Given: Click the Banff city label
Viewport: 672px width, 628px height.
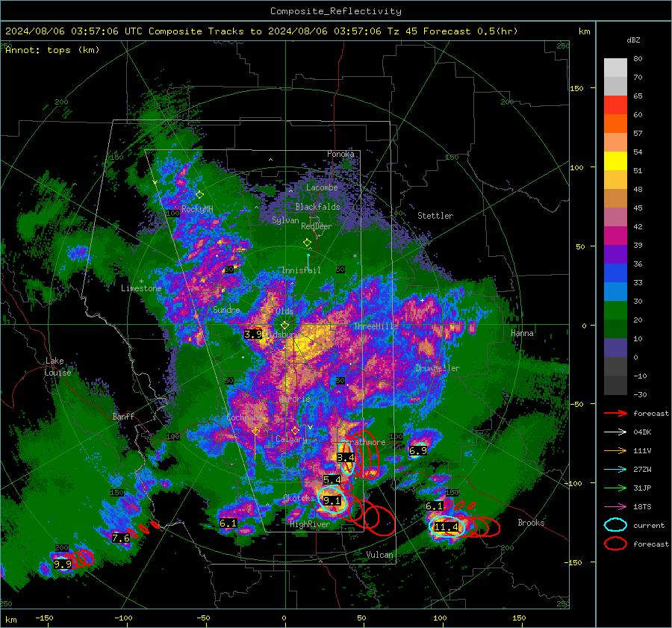Looking at the screenshot, I should point(123,417).
